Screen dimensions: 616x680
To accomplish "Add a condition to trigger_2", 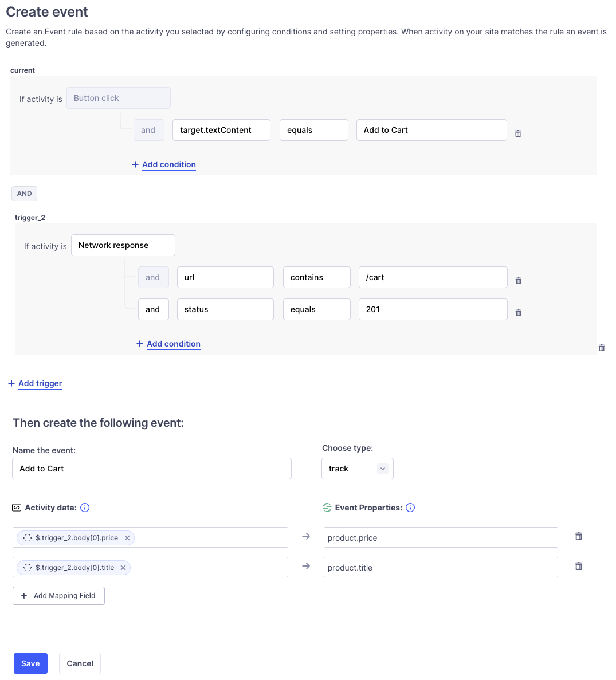I will (168, 344).
